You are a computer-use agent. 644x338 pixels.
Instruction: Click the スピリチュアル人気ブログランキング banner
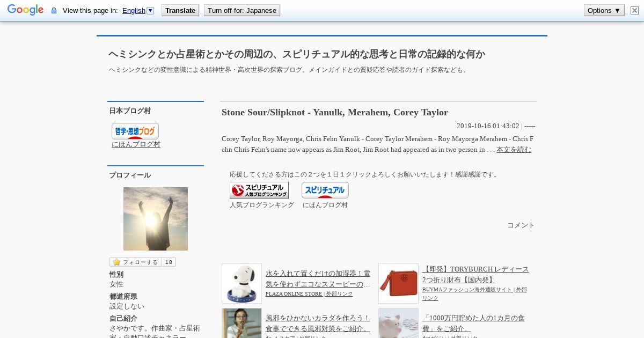(x=259, y=190)
